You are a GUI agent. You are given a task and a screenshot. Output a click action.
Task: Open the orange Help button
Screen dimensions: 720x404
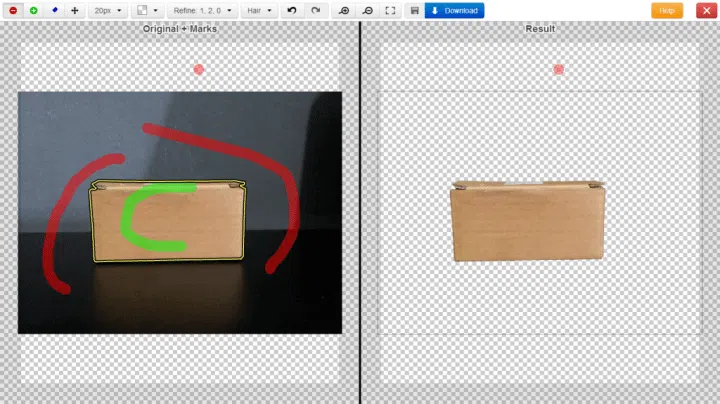point(667,11)
